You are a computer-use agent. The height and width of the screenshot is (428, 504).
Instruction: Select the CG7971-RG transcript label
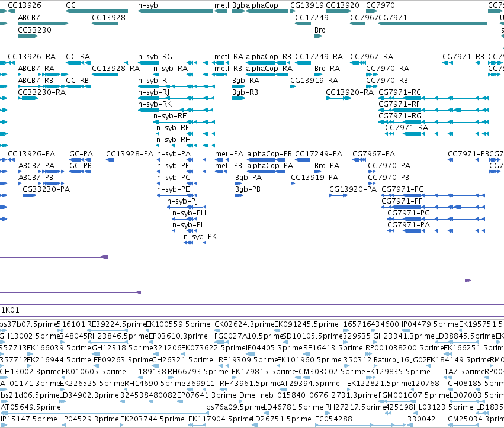400,116
